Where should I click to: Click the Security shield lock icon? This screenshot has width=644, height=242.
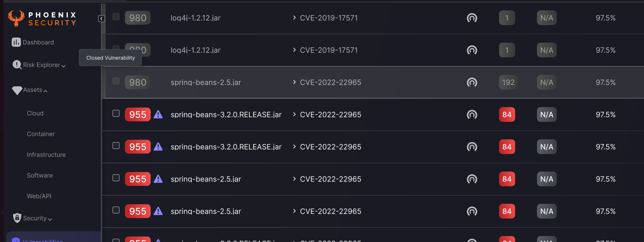[17, 218]
